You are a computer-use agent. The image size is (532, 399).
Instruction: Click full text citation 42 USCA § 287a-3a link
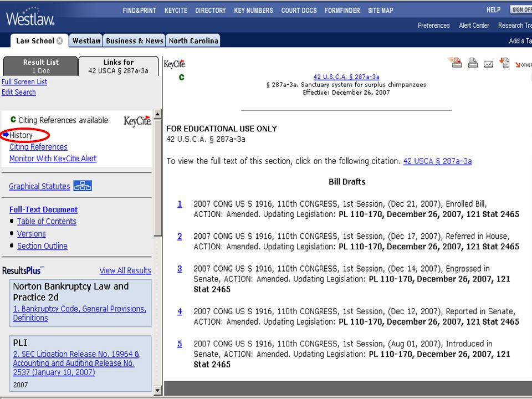tap(437, 161)
